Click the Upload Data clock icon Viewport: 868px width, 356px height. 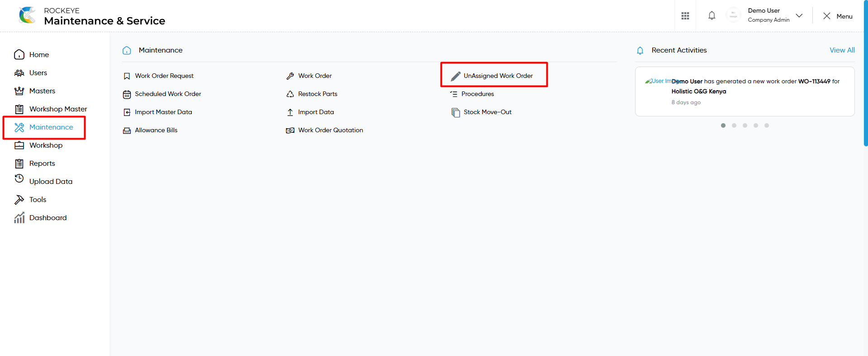[19, 178]
